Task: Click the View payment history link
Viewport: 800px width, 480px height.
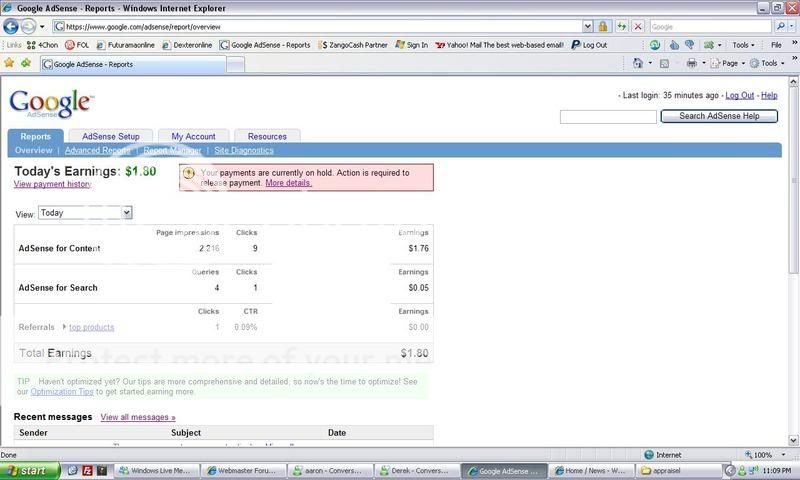Action: click(53, 184)
